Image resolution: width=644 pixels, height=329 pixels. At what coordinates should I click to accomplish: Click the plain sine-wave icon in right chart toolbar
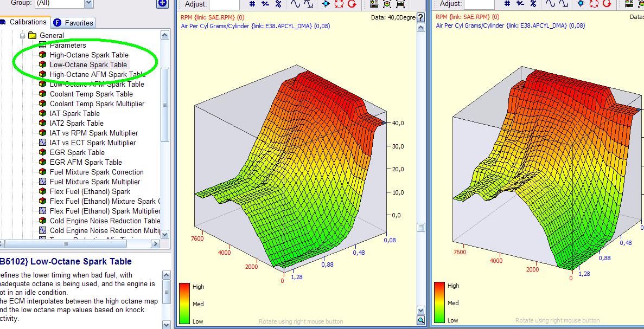[x=551, y=4]
